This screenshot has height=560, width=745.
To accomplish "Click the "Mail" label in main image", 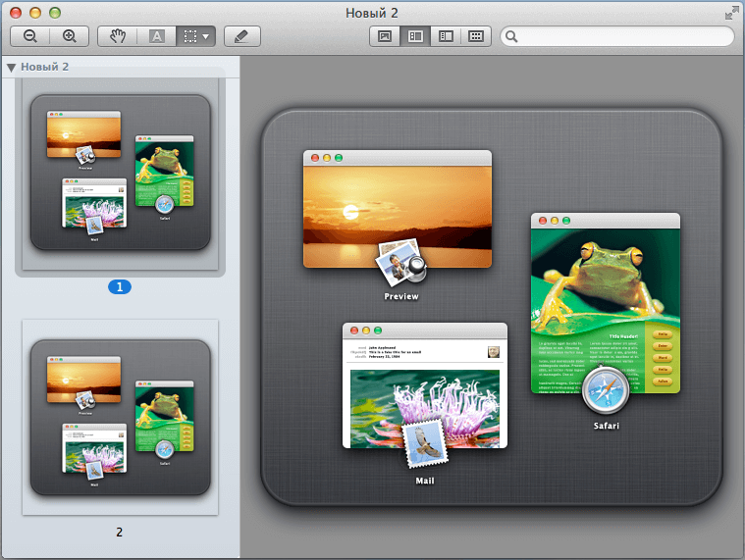I will (x=425, y=481).
